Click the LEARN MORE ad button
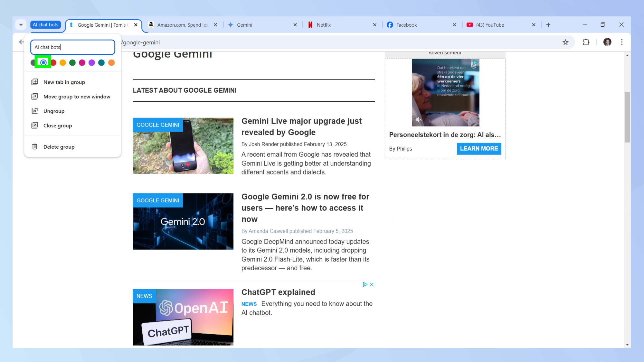Viewport: 644px width, 362px height. (x=479, y=149)
